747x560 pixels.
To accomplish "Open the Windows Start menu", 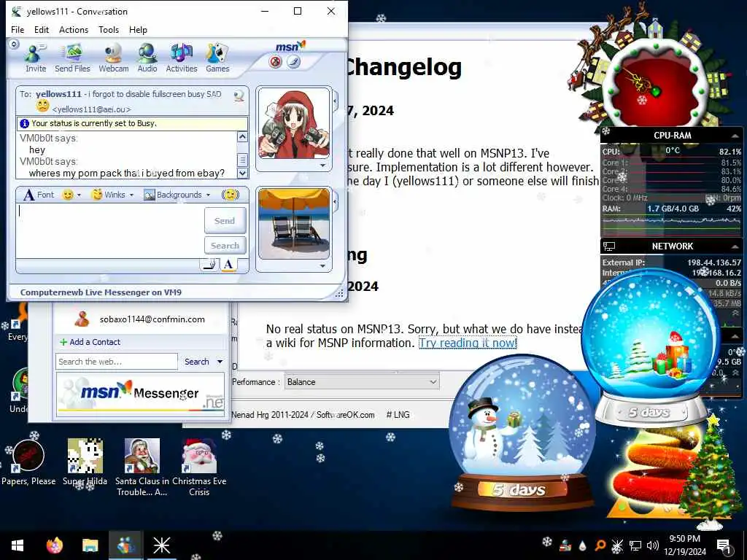I will (x=18, y=545).
